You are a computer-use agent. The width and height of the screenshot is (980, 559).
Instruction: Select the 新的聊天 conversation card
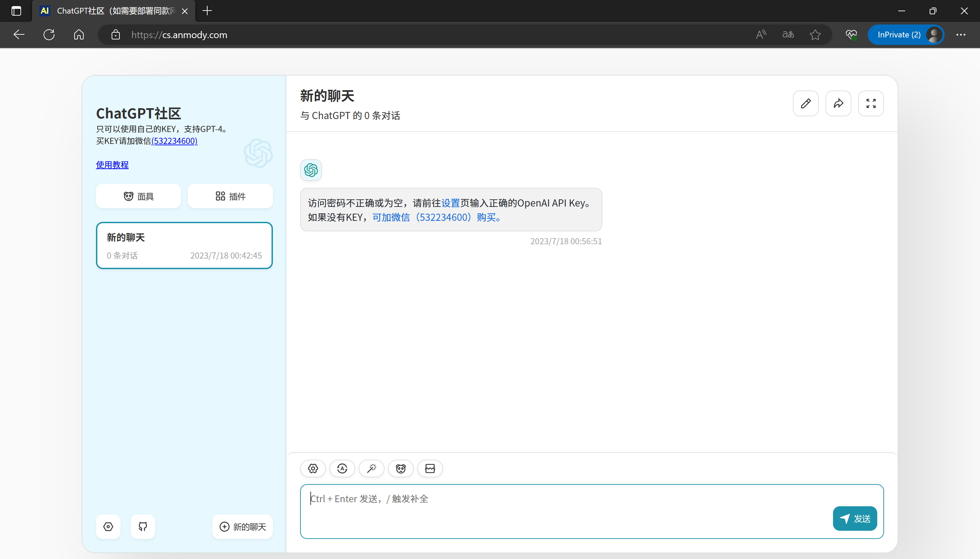(x=184, y=245)
